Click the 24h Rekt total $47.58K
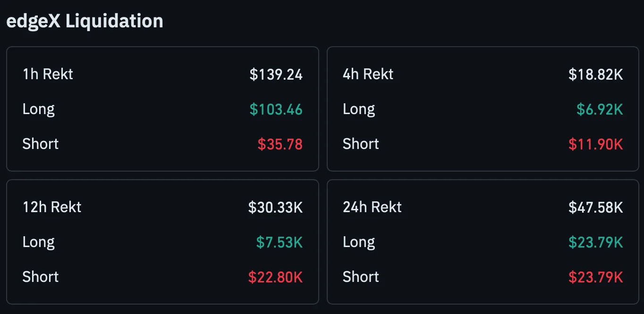 (x=596, y=207)
